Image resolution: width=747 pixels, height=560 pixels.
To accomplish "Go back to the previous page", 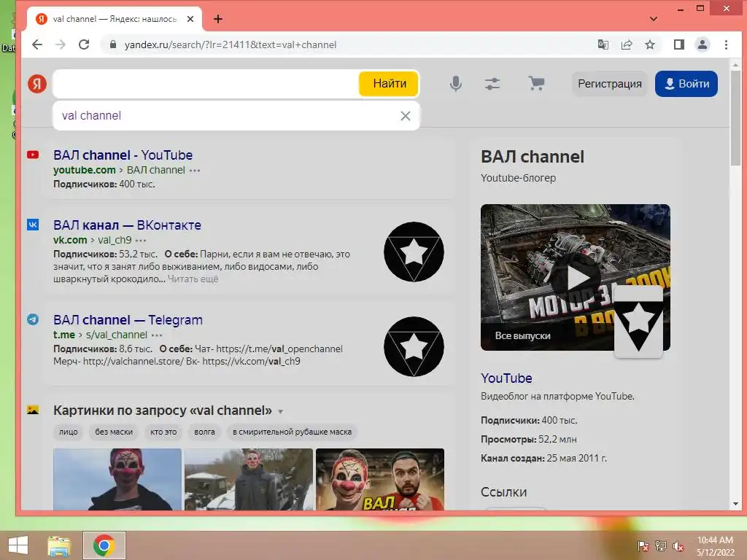I will [x=37, y=44].
